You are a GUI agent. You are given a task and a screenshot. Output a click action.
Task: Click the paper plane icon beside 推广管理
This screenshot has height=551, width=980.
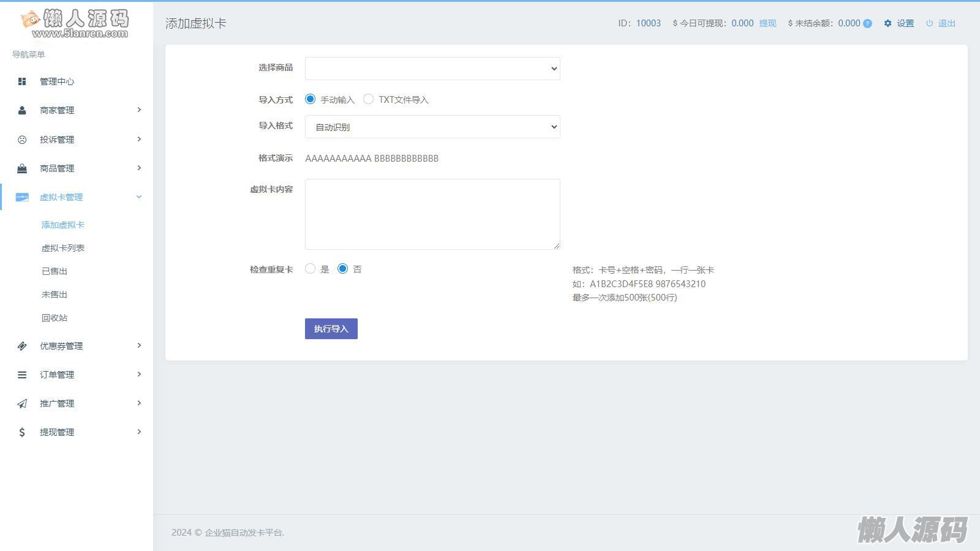pyautogui.click(x=22, y=403)
